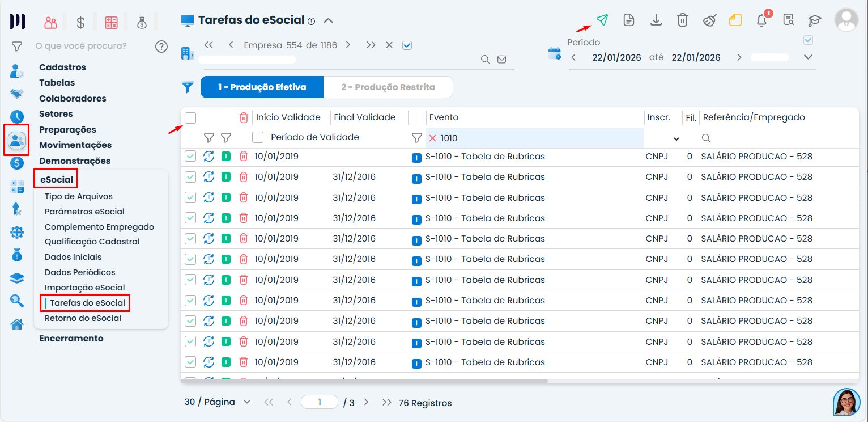This screenshot has width=868, height=422.
Task: Uncheck the checkbox next to company navigation
Action: point(407,45)
